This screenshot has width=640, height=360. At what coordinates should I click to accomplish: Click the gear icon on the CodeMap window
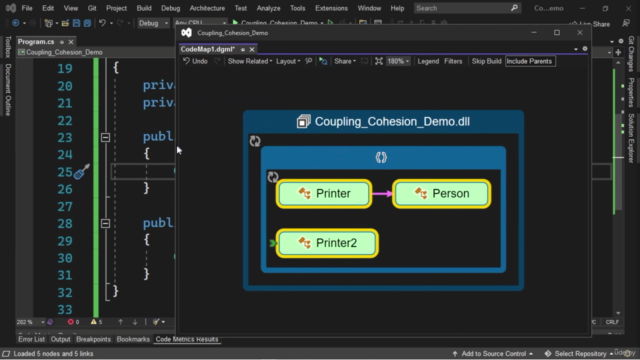(585, 49)
